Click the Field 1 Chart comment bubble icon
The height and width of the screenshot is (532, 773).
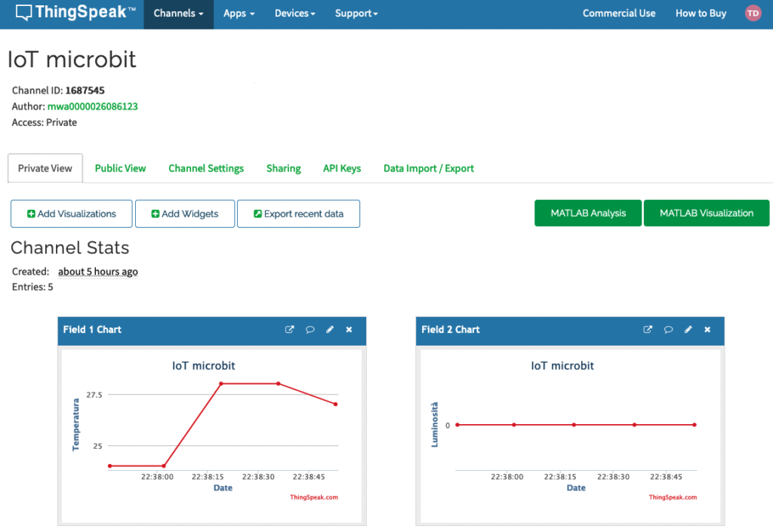[310, 330]
